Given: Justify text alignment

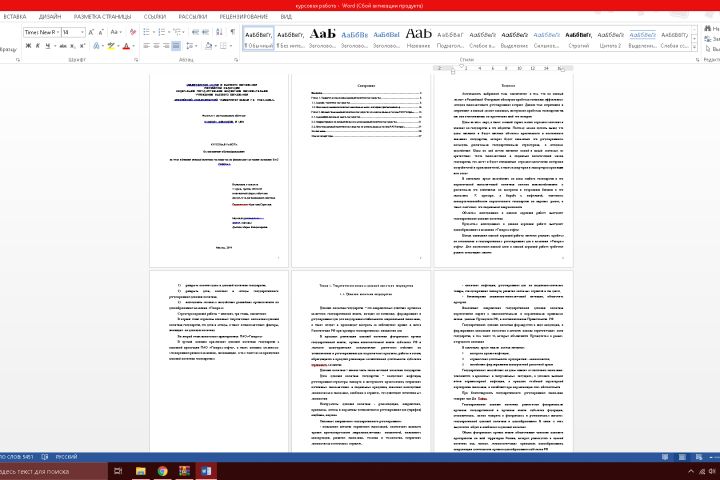Looking at the screenshot, I should coord(176,46).
